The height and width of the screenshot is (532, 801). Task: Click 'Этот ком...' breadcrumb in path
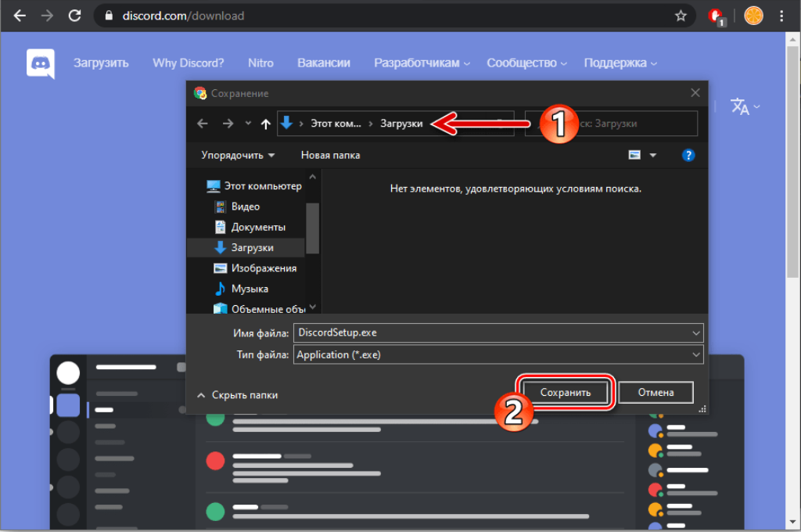pyautogui.click(x=336, y=123)
